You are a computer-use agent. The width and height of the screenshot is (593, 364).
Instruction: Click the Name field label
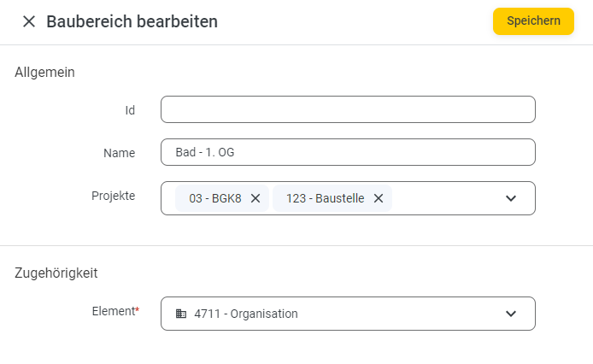tap(119, 153)
